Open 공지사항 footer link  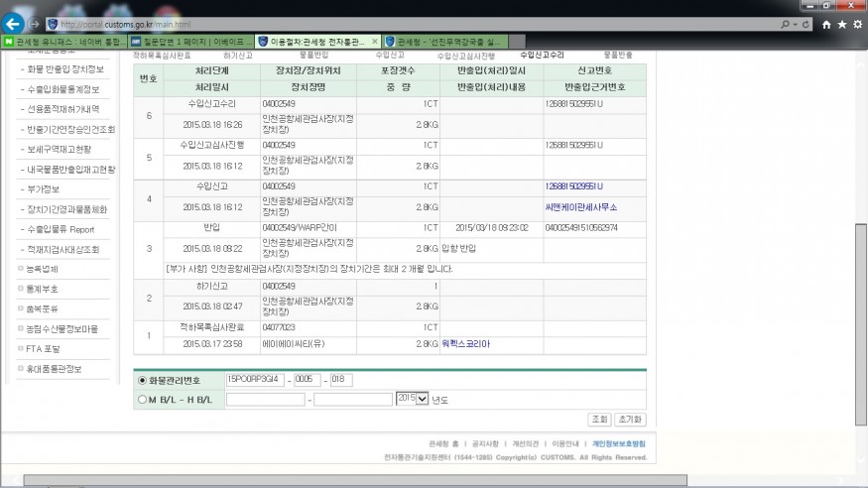point(485,443)
